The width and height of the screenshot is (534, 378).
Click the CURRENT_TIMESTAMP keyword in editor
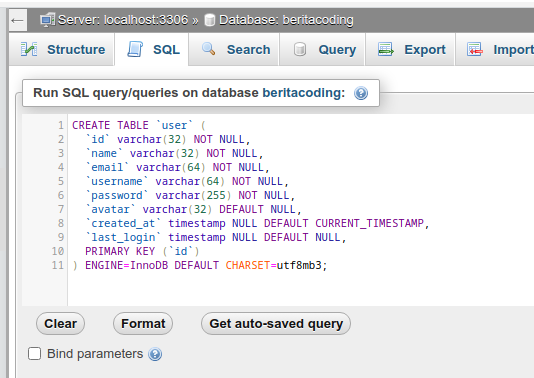pyautogui.click(x=370, y=223)
